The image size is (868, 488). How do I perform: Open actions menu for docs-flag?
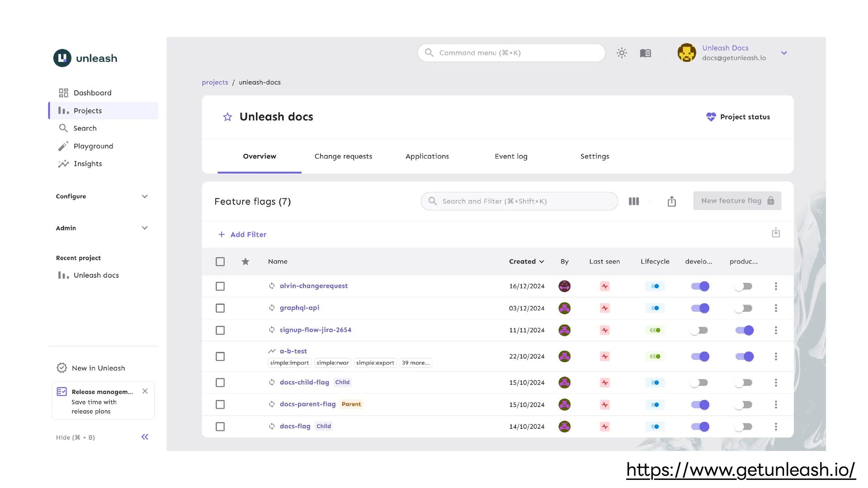(776, 427)
